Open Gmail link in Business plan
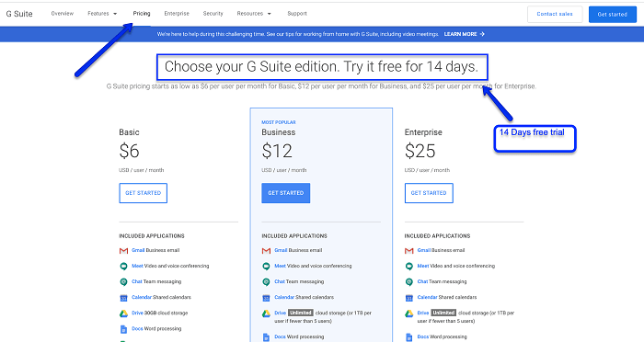Image resolution: width=644 pixels, height=342 pixels. tap(281, 250)
